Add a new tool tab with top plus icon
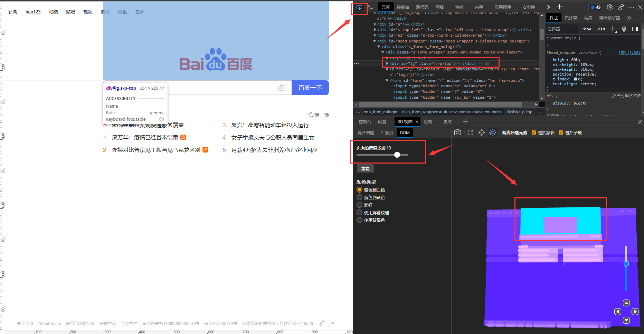The height and width of the screenshot is (334, 644). click(x=560, y=7)
